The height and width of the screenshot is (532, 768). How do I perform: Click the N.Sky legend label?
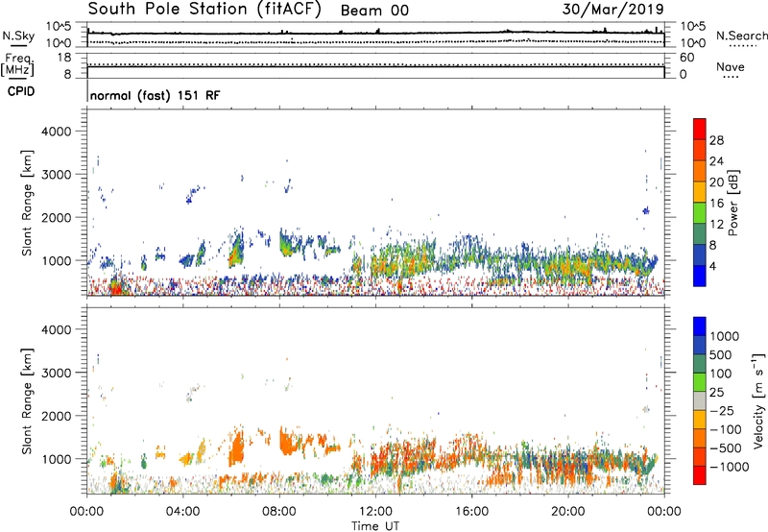click(18, 36)
